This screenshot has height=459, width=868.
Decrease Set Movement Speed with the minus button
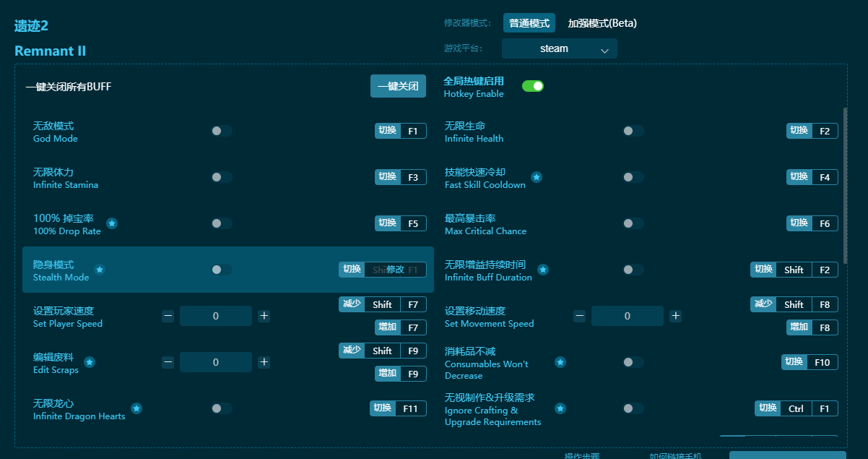tap(578, 316)
